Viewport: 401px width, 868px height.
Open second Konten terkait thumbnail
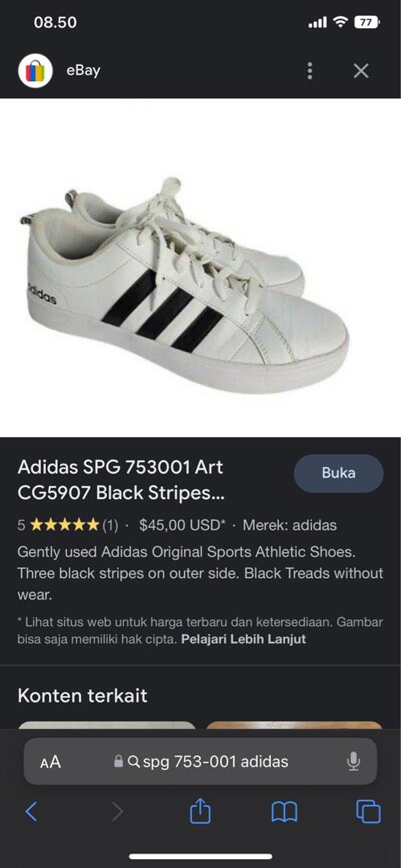pos(294,725)
